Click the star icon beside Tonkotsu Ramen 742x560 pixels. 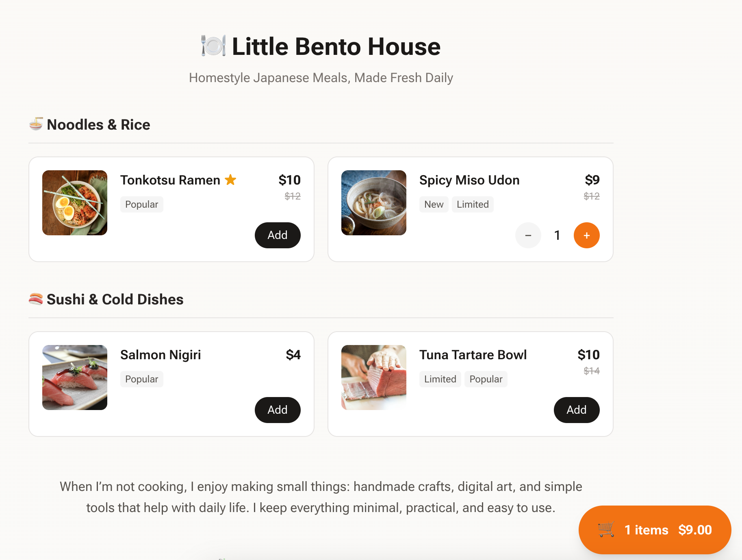click(x=230, y=180)
